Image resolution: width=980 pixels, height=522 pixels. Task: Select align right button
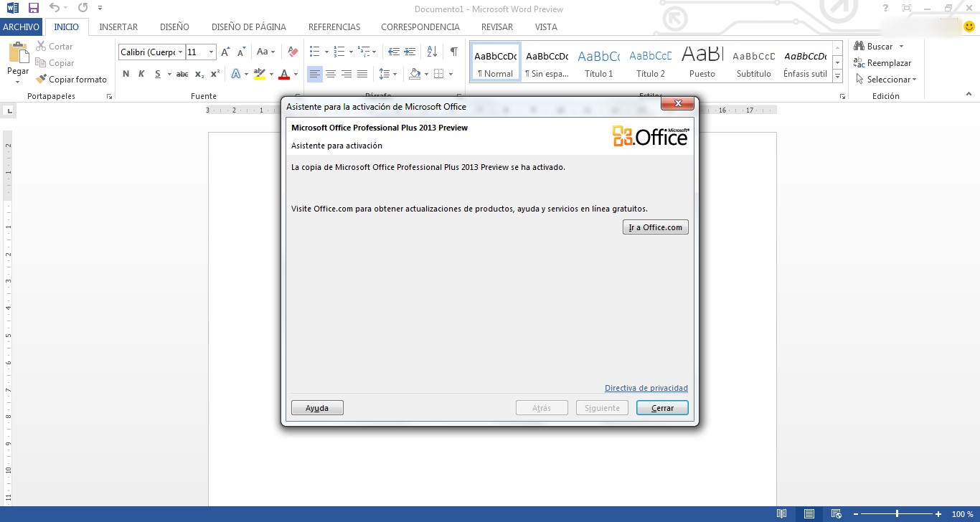pyautogui.click(x=347, y=74)
